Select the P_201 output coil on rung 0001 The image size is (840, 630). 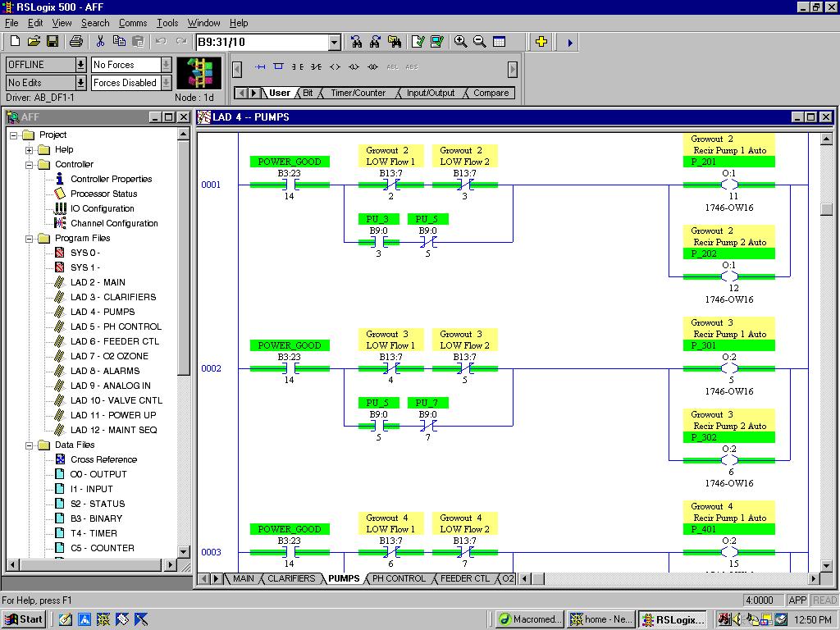[729, 185]
